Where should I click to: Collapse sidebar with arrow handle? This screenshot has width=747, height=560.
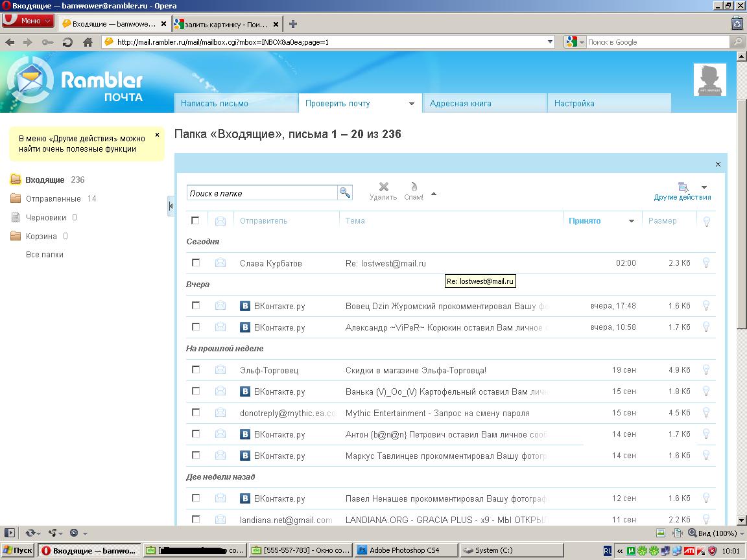pyautogui.click(x=171, y=205)
